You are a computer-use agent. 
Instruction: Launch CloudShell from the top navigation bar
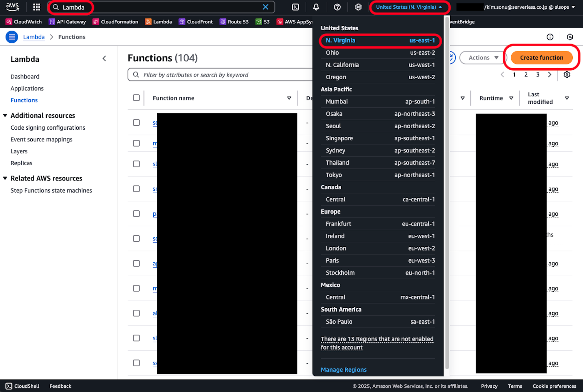pyautogui.click(x=295, y=7)
